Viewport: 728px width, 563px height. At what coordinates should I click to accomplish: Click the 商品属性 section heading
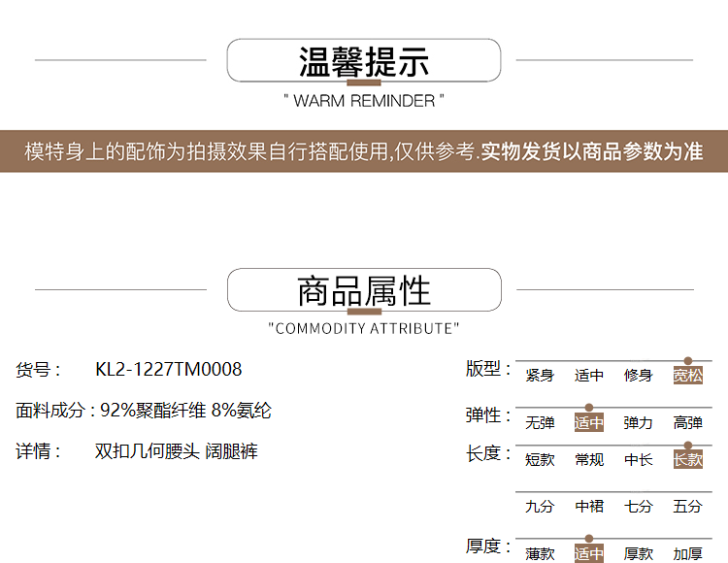(364, 290)
